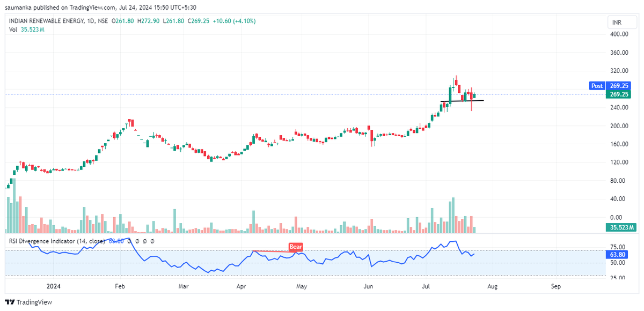Click the O261.80 open value
The height and width of the screenshot is (311, 644).
(123, 21)
